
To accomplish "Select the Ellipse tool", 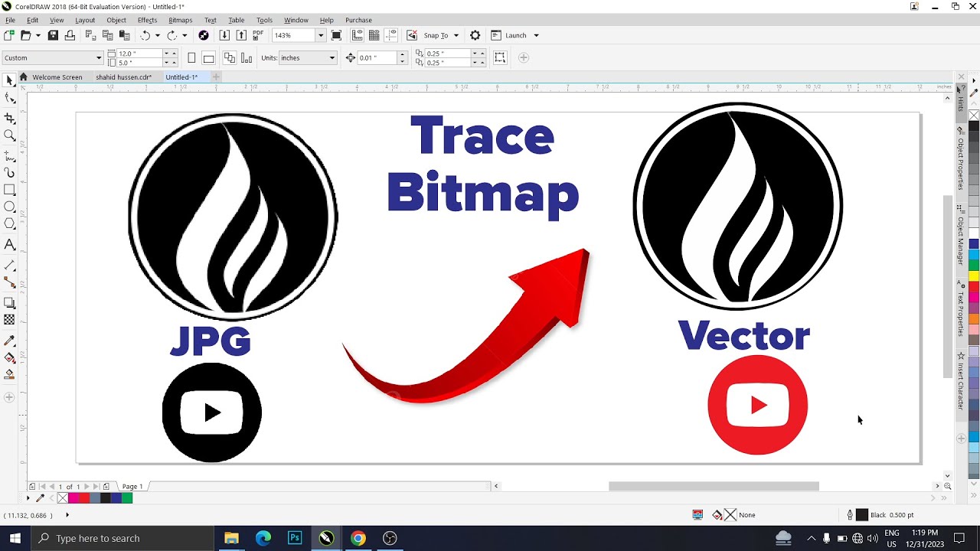I will click(x=9, y=207).
